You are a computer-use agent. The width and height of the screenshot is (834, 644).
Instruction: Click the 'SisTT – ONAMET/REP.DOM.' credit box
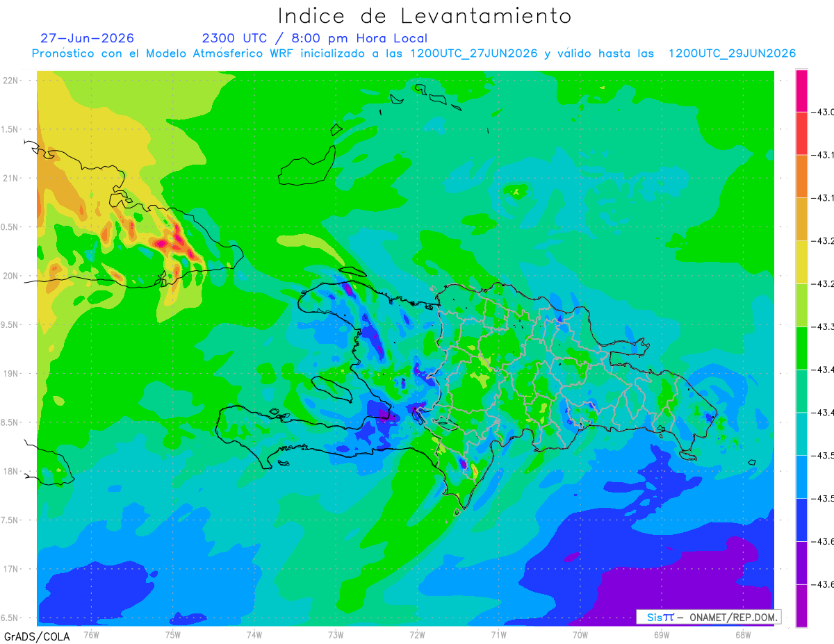click(710, 617)
